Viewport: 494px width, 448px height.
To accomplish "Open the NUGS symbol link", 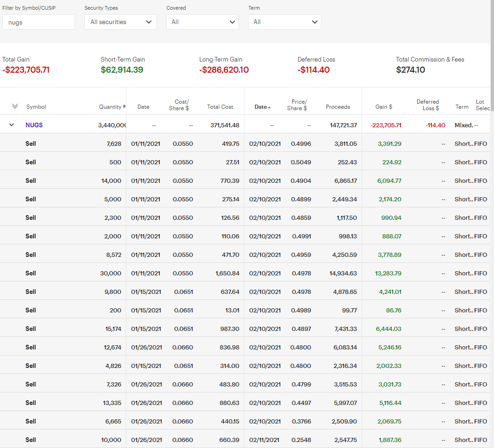I will (34, 125).
